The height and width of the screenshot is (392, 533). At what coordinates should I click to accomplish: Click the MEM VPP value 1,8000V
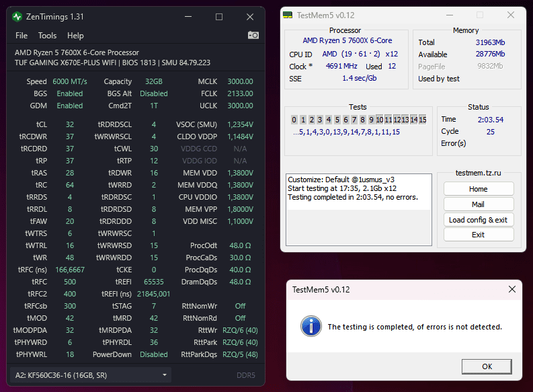coord(240,209)
